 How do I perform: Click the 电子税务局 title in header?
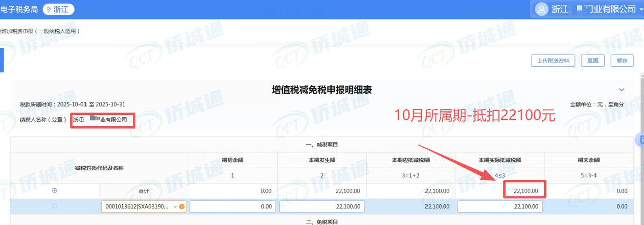tap(19, 9)
